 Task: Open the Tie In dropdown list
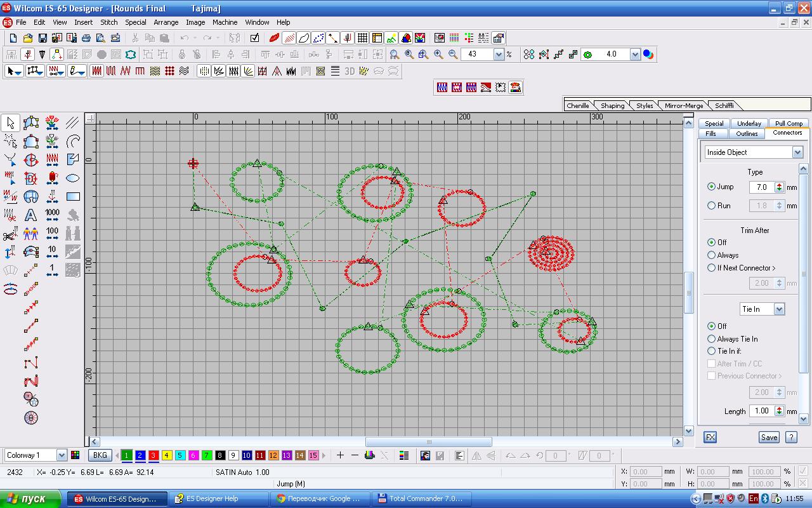click(x=779, y=309)
